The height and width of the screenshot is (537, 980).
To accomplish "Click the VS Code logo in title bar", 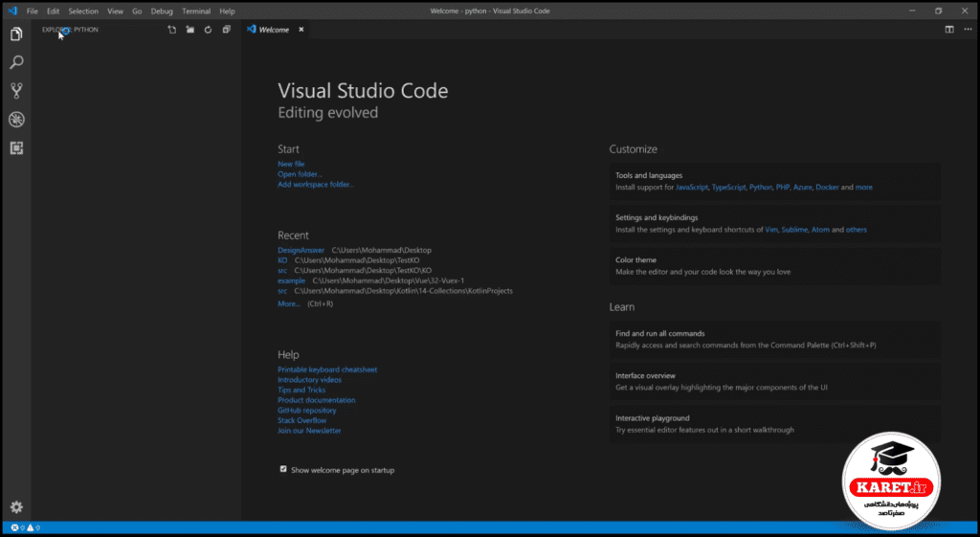I will click(12, 11).
